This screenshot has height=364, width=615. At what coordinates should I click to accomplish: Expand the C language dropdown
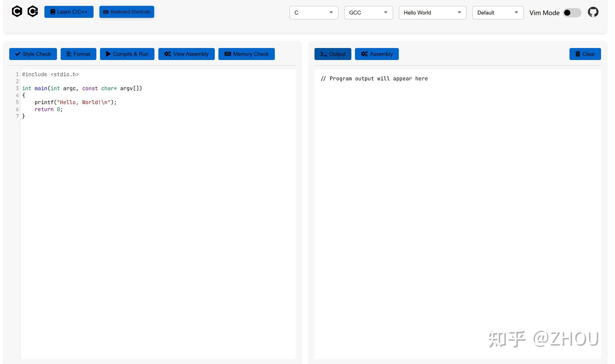pyautogui.click(x=314, y=13)
